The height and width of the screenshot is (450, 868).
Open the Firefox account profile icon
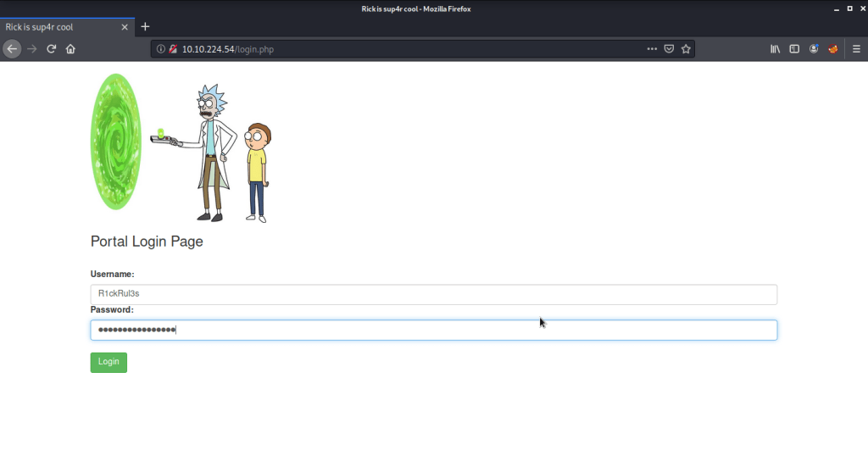[x=814, y=49]
